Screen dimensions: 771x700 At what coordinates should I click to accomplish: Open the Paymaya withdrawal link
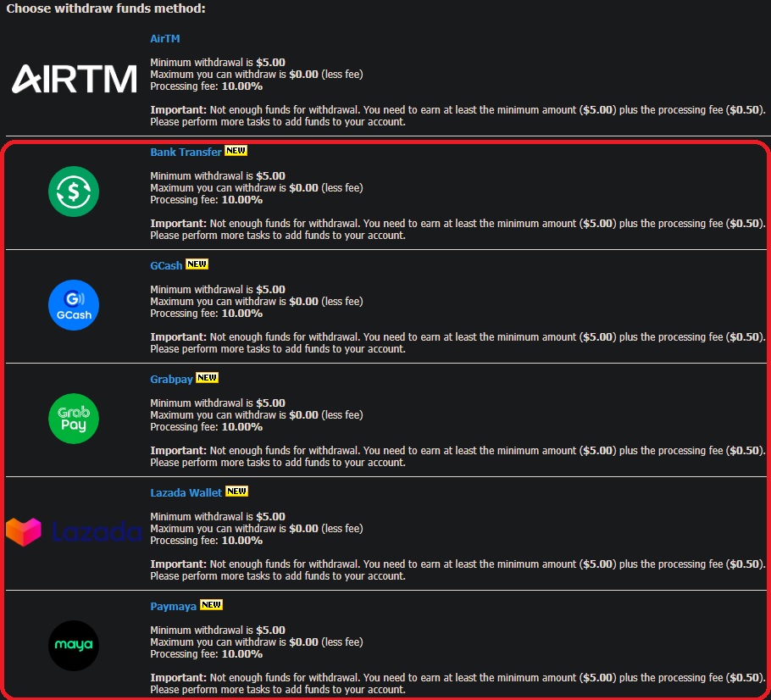(x=173, y=606)
